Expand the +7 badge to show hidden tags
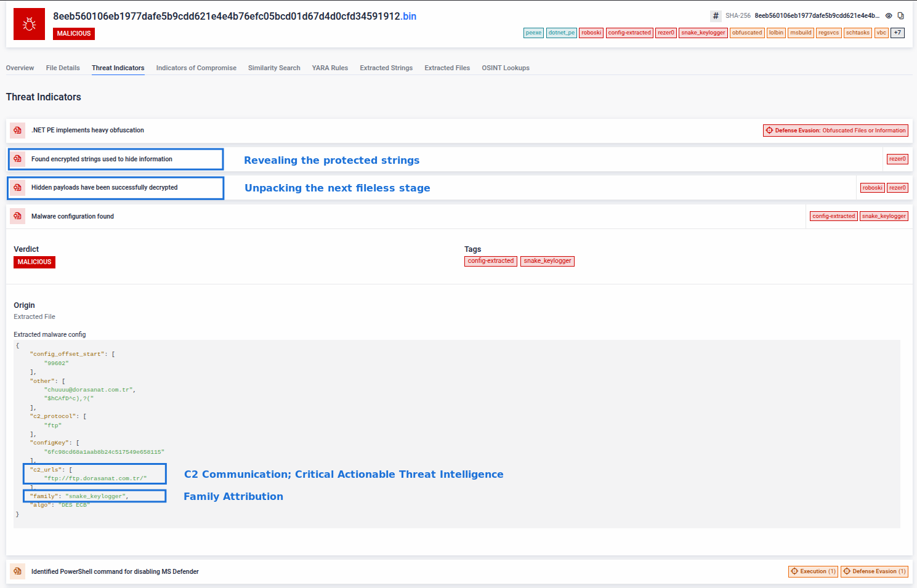Screen dimensions: 917x588 point(897,33)
